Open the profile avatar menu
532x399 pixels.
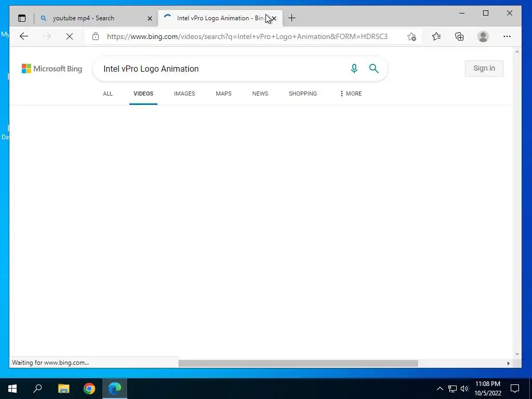coord(483,36)
